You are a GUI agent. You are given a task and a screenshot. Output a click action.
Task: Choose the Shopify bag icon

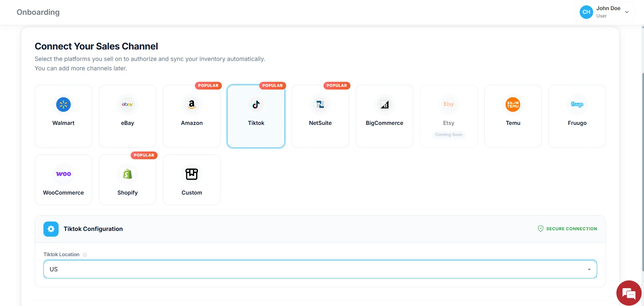[127, 174]
